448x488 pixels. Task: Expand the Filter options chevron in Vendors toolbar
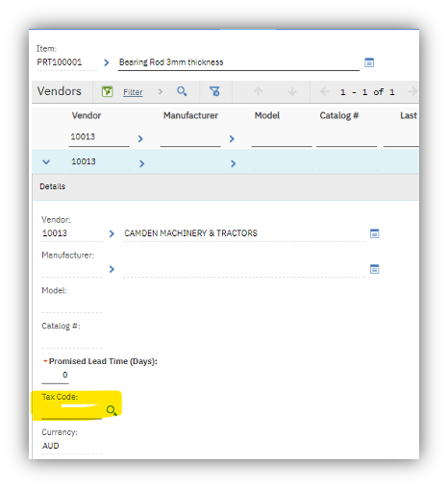pos(161,92)
